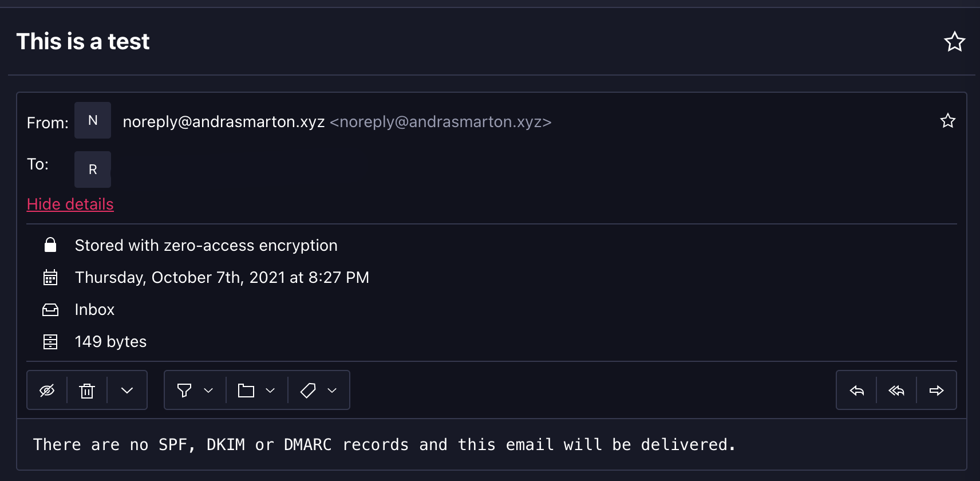Click the Hide details link

tap(70, 204)
